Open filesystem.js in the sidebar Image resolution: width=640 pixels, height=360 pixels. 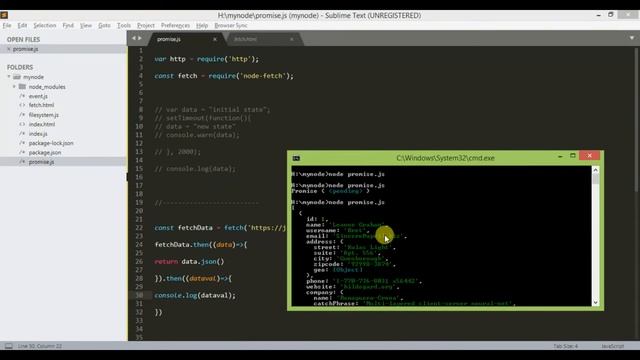44,115
